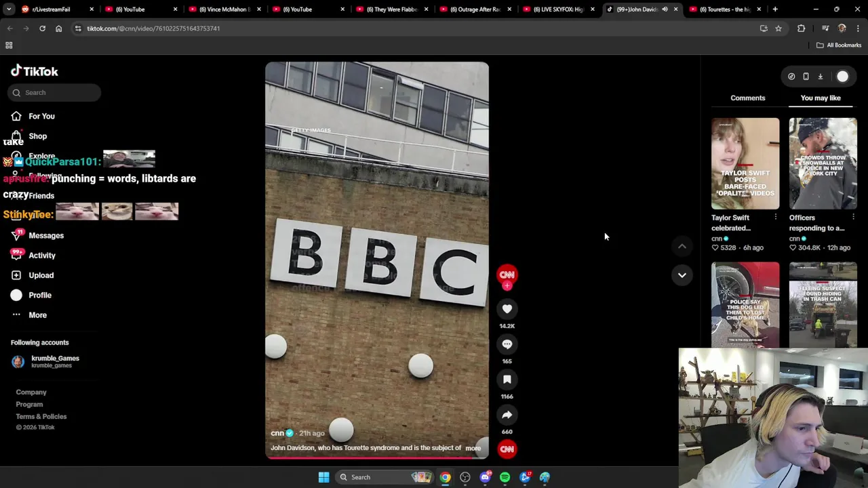
Task: Focus the TikTok search field
Action: [x=55, y=93]
